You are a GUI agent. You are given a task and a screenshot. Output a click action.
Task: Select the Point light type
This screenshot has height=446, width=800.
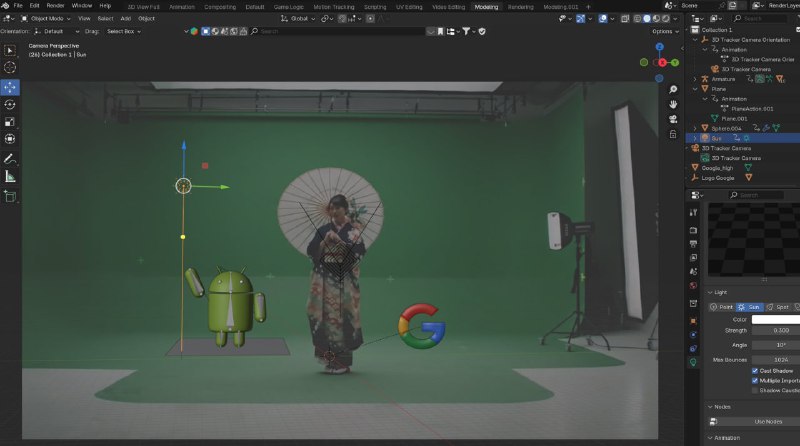(x=721, y=307)
